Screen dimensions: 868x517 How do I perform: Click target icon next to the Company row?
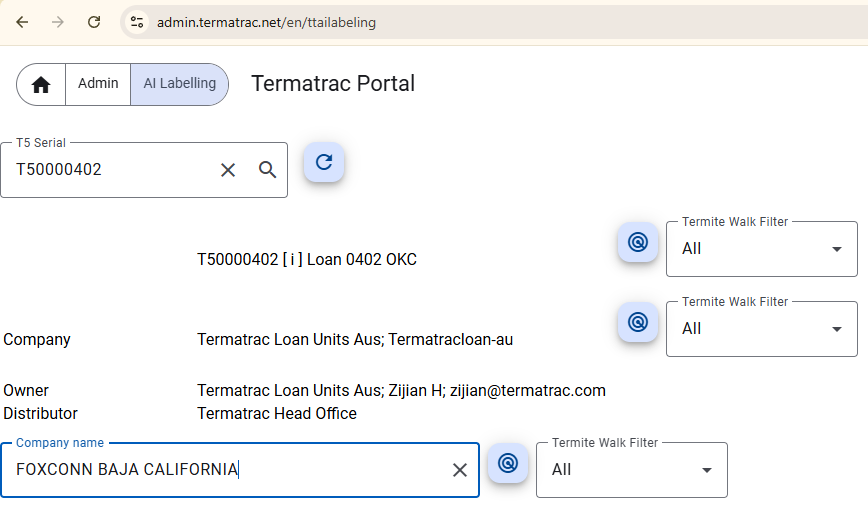click(x=638, y=322)
